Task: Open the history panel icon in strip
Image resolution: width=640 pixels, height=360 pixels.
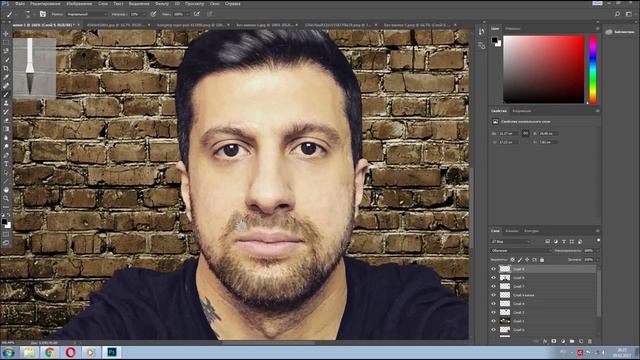Action: [x=482, y=32]
